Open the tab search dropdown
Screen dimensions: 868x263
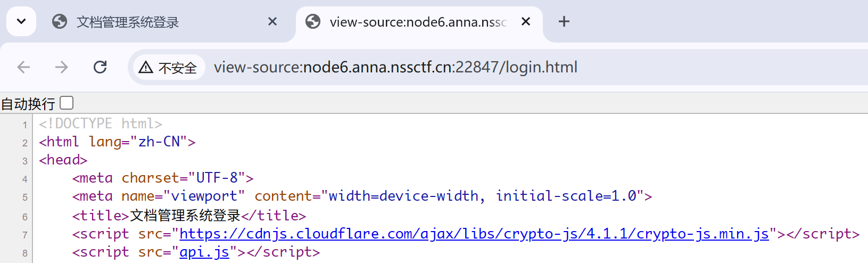21,22
